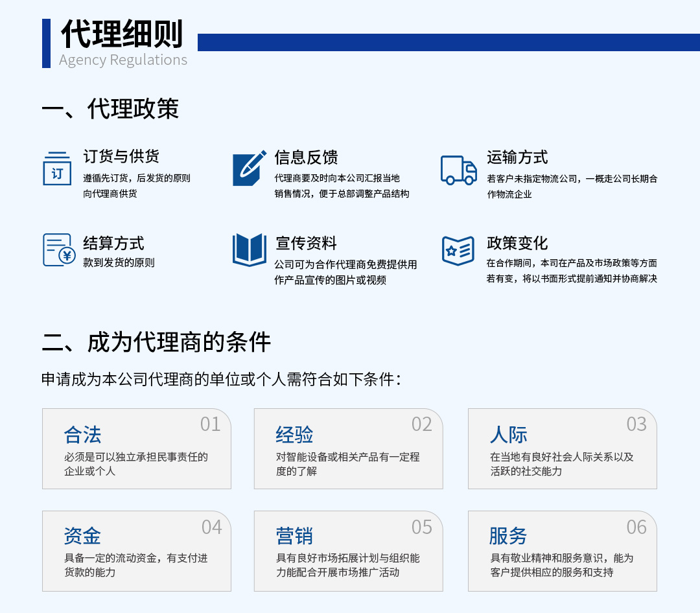
Task: Click the 结算方式 yen payment icon
Action: click(x=58, y=250)
